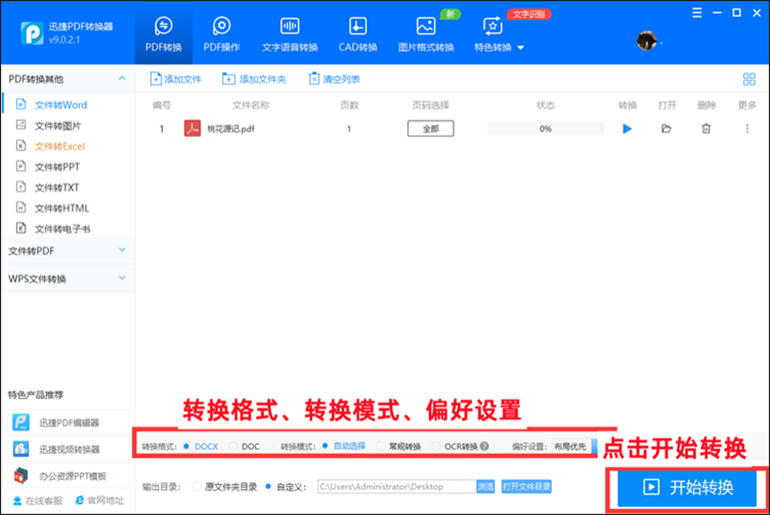Switch to the PDF操作 tab
This screenshot has width=770, height=515.
tap(221, 34)
